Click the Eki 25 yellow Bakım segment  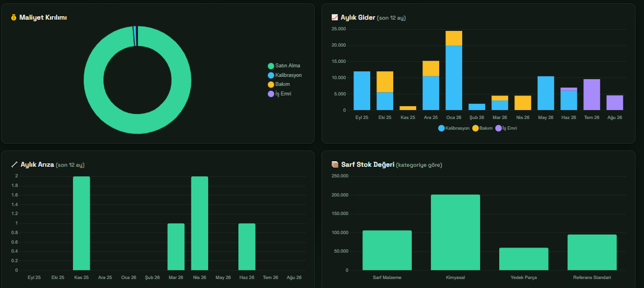coord(385,82)
